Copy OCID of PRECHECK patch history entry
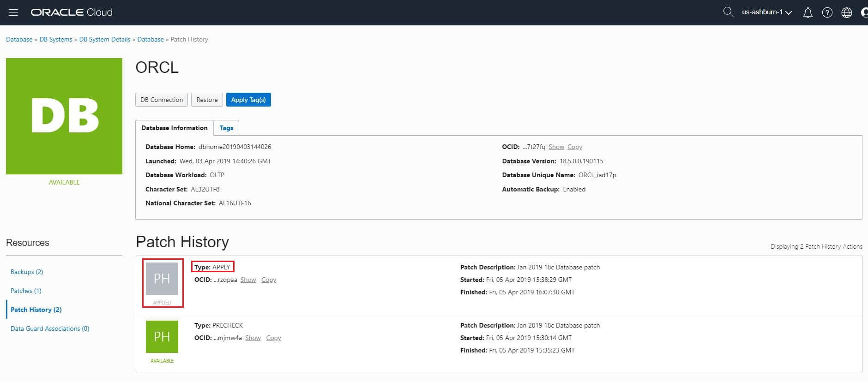Viewport: 868px width, 382px height. (273, 338)
